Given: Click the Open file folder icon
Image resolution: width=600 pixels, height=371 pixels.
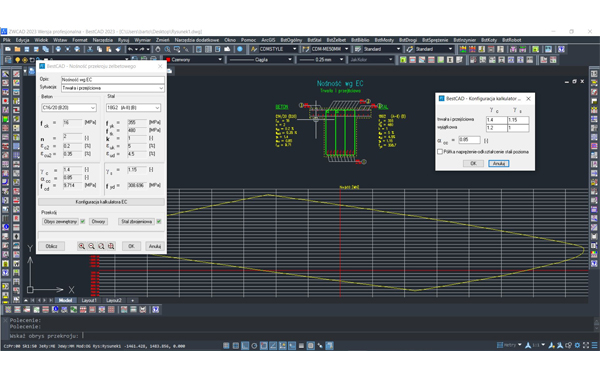Looking at the screenshot, I should tap(17, 49).
